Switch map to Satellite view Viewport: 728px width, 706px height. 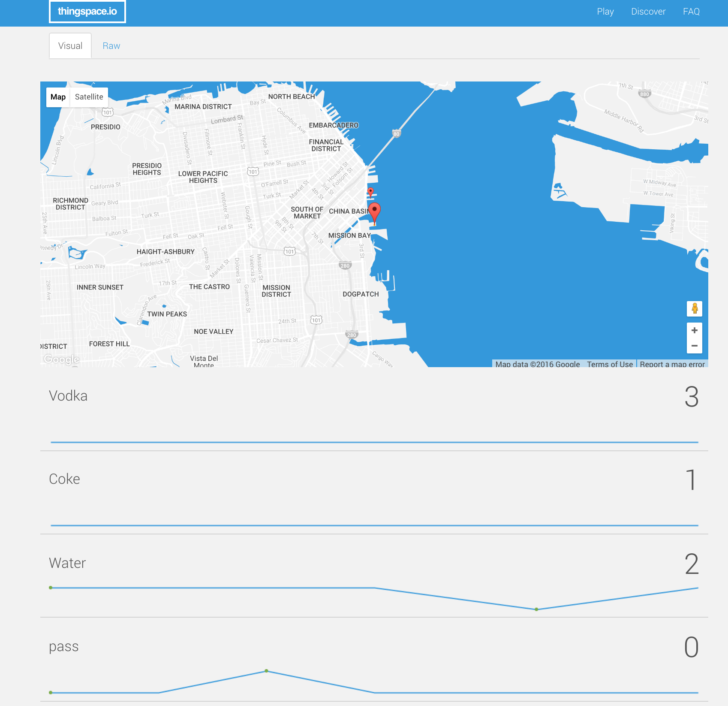coord(89,97)
